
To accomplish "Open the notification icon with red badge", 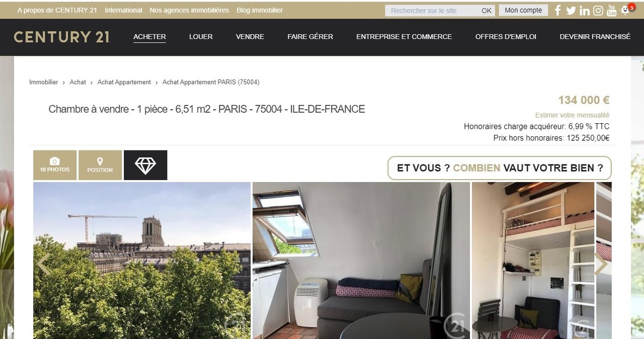I will 625,10.
